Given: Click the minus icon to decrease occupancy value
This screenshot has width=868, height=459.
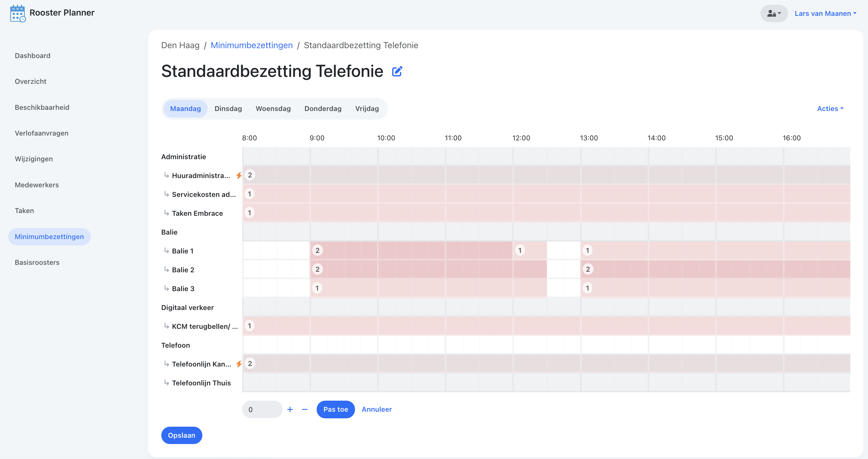Looking at the screenshot, I should click(304, 409).
